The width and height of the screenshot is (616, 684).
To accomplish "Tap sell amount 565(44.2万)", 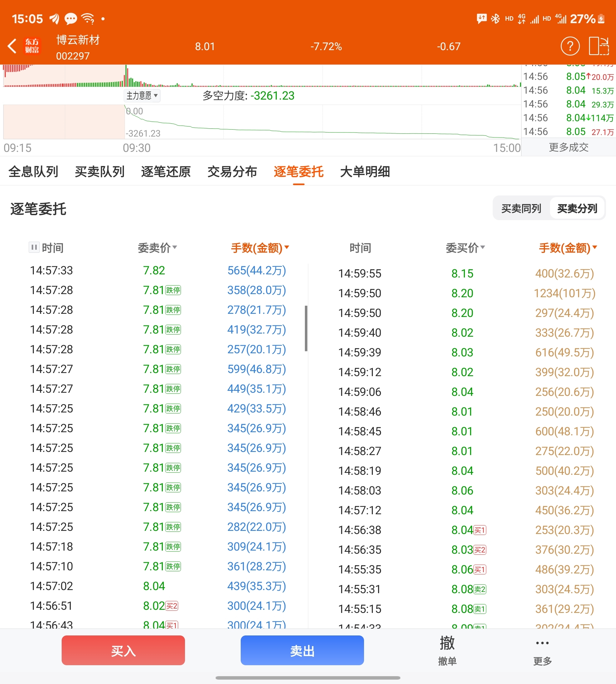I will [257, 270].
